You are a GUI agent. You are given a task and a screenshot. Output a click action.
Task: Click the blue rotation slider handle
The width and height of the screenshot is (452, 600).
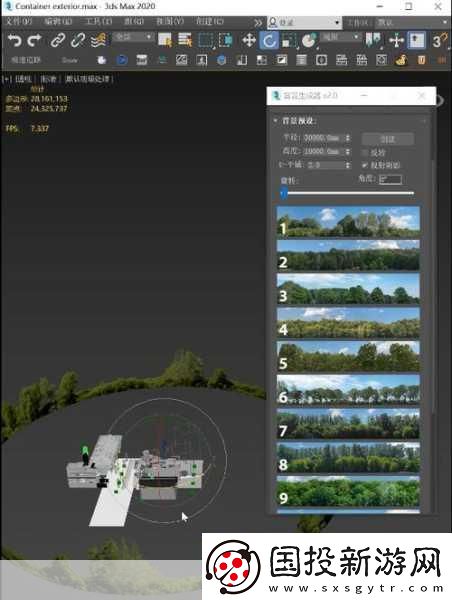coord(284,194)
